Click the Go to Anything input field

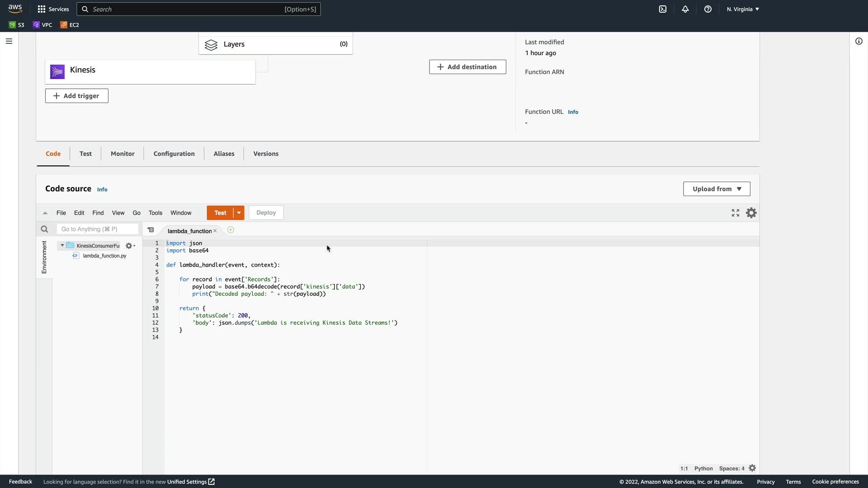click(97, 229)
